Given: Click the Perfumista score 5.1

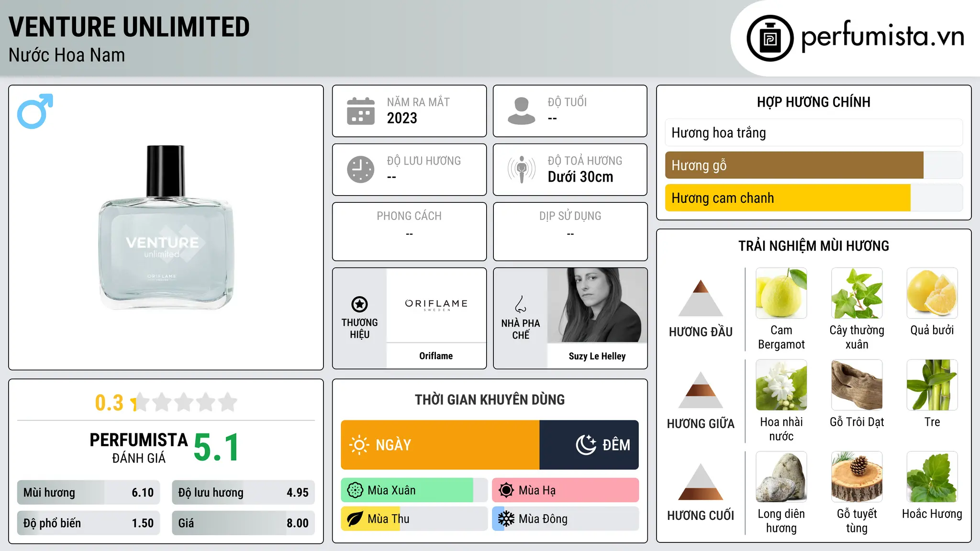Looking at the screenshot, I should point(216,448).
